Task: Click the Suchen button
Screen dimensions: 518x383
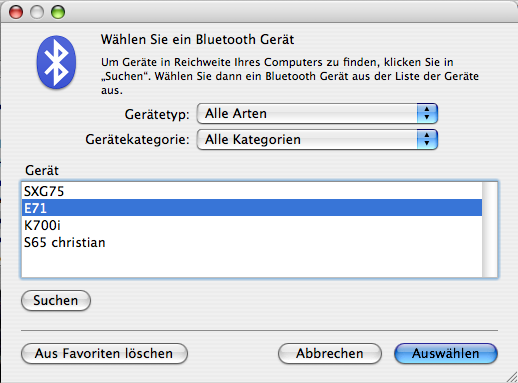Action: point(56,300)
